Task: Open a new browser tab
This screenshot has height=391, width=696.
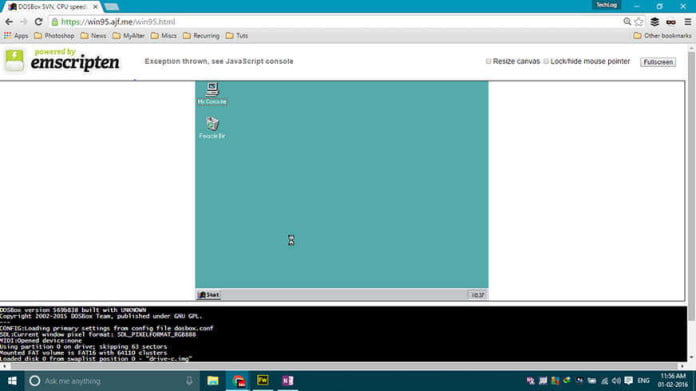Action: (111, 7)
